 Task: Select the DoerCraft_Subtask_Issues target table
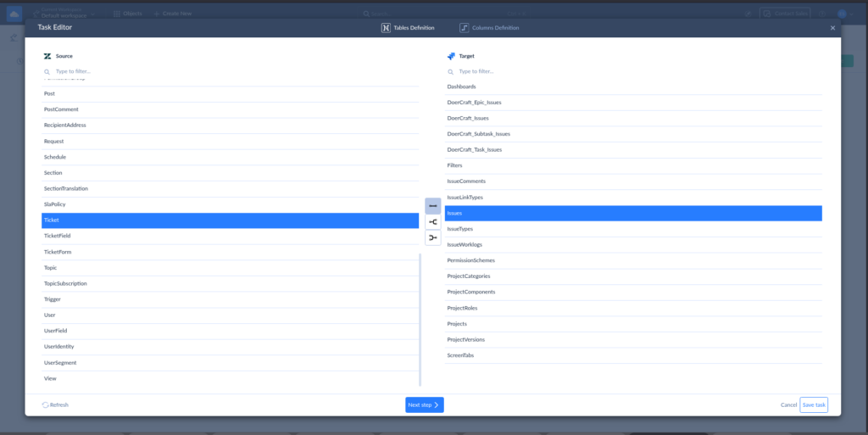pos(633,135)
